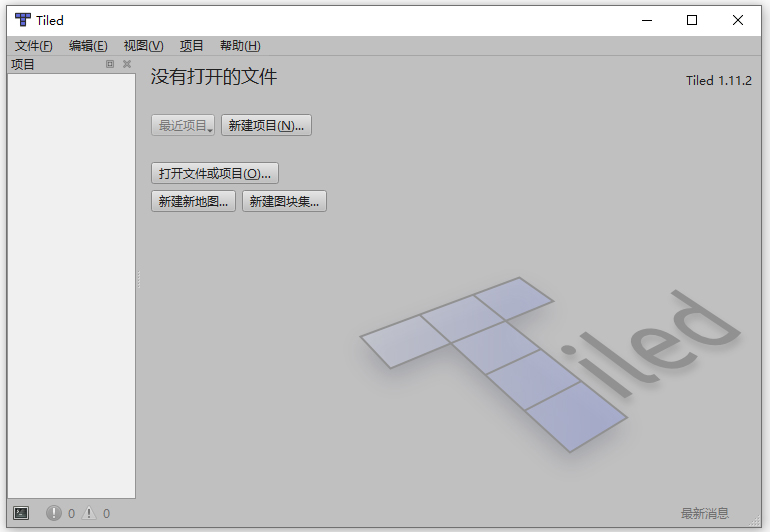Click the error count icon in status bar
The height and width of the screenshot is (532, 770).
[54, 513]
